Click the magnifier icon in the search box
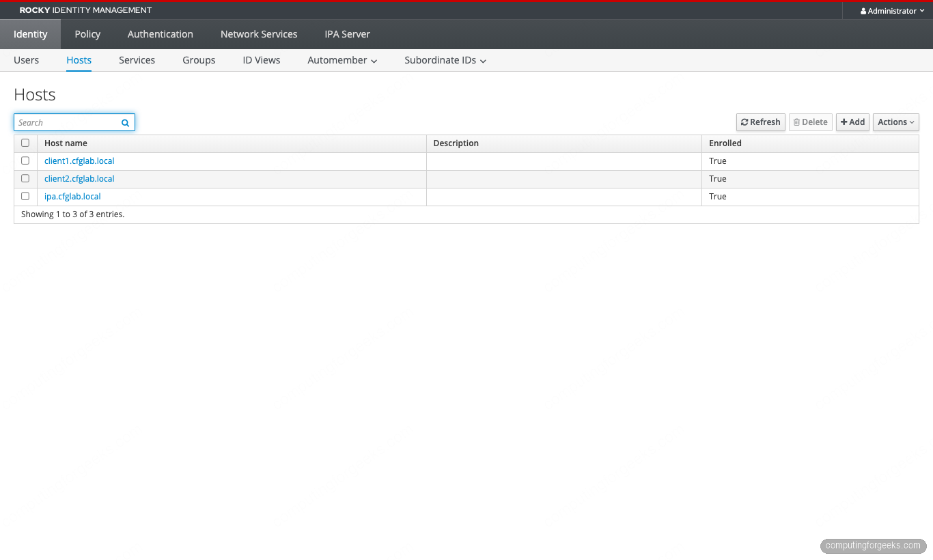The width and height of the screenshot is (933, 560). [125, 122]
